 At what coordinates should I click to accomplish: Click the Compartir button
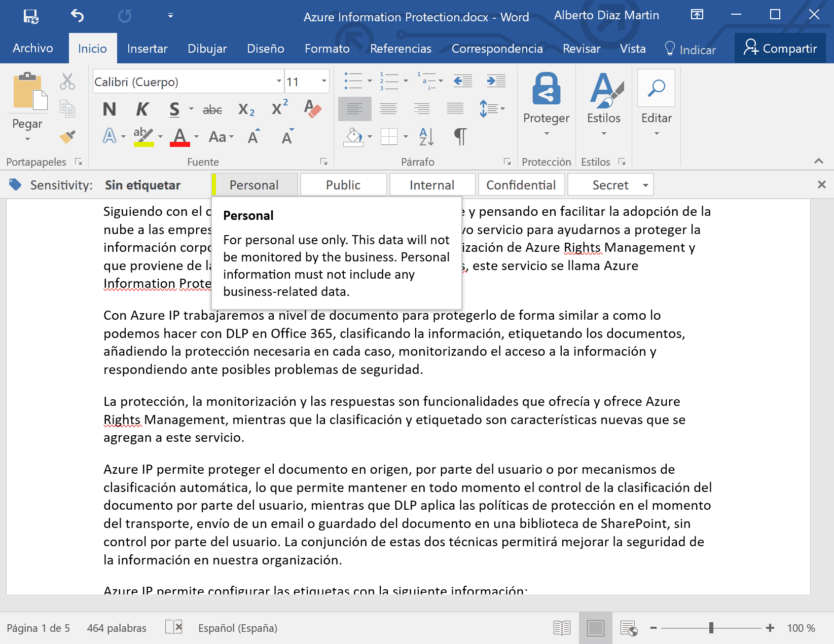pyautogui.click(x=780, y=48)
